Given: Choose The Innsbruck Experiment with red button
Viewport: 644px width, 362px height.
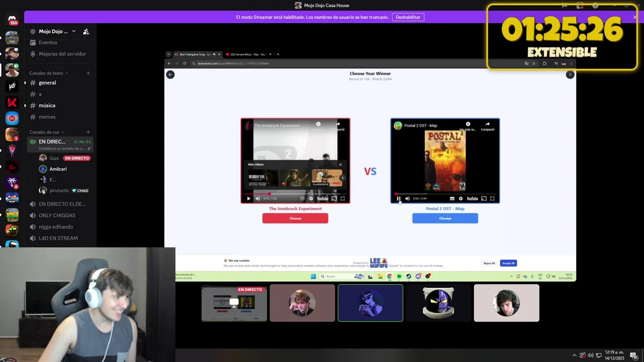Looking at the screenshot, I should click(x=295, y=218).
